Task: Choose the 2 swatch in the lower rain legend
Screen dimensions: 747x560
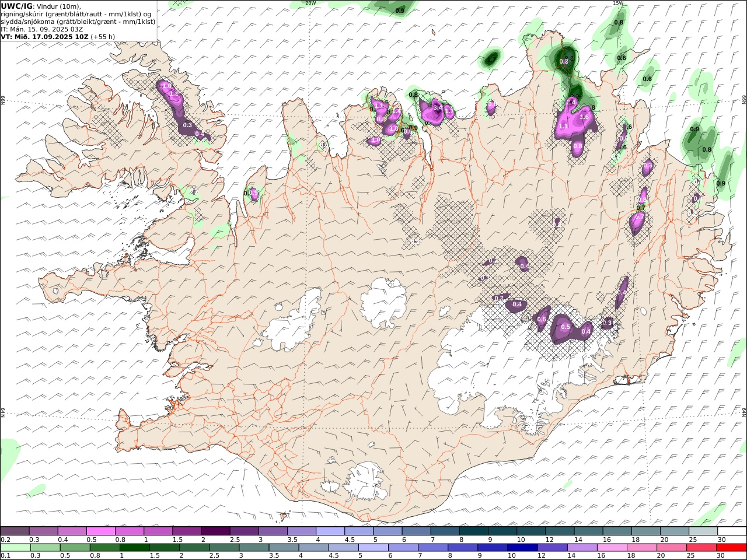Action: 194,548
